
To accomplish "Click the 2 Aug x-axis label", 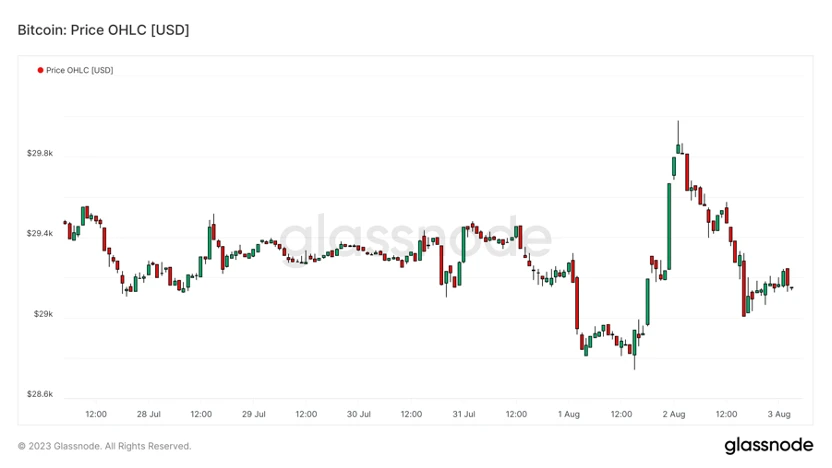I will point(674,413).
